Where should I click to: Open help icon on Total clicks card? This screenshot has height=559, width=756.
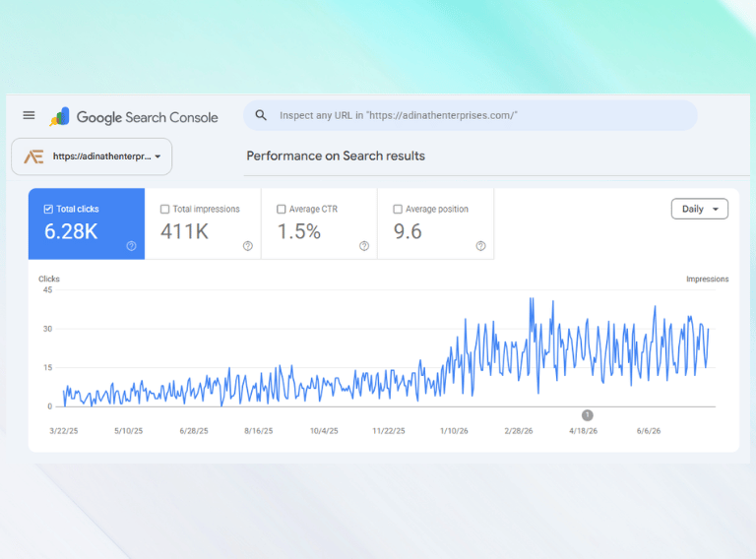click(x=131, y=246)
